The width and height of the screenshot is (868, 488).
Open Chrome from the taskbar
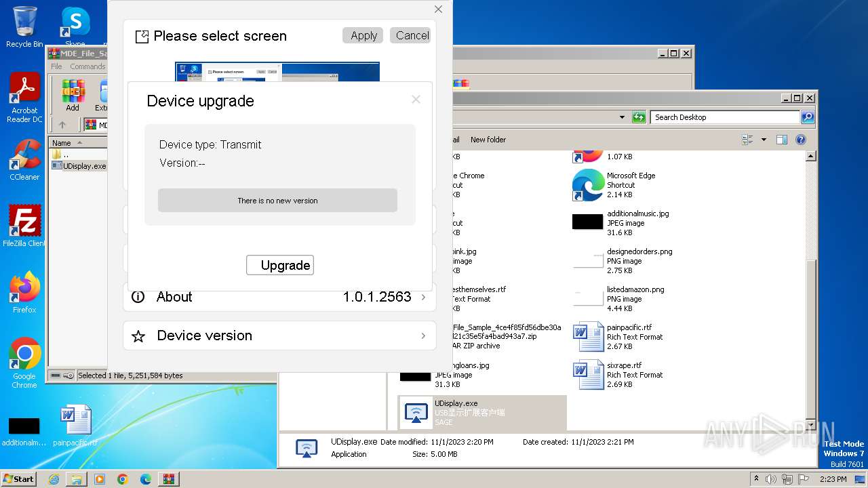tap(123, 479)
